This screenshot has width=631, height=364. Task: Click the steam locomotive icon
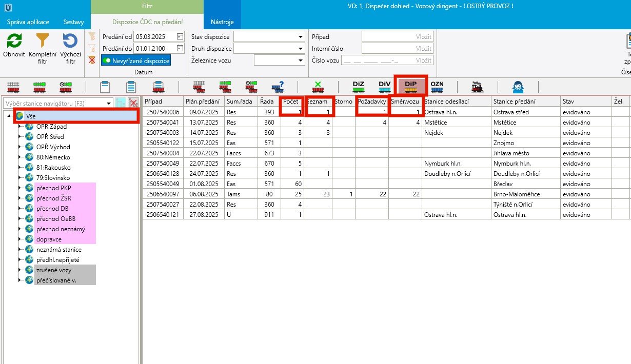(477, 87)
